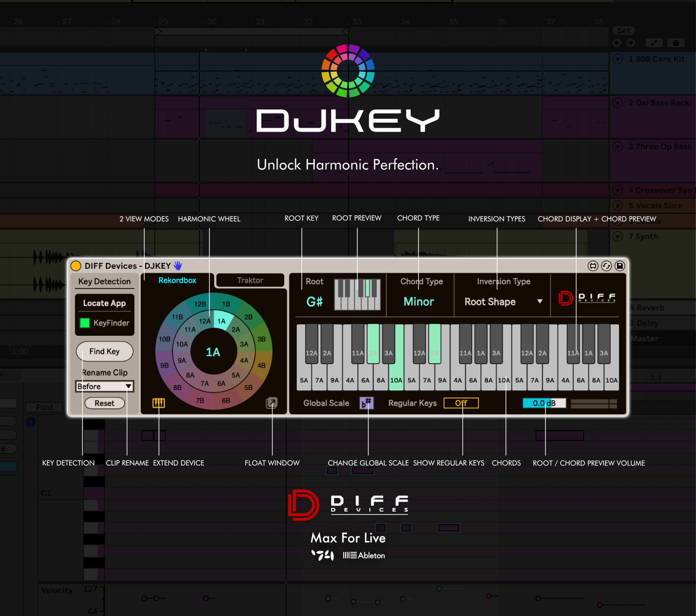The image size is (696, 616).
Task: Open the Rename Clip 'Before' dropdown
Action: [x=104, y=386]
